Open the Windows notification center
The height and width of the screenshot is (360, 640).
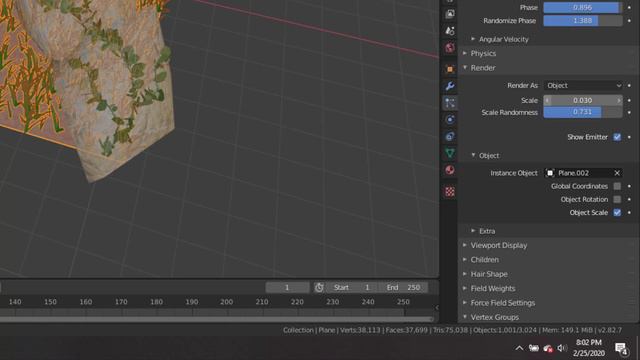coord(622,349)
